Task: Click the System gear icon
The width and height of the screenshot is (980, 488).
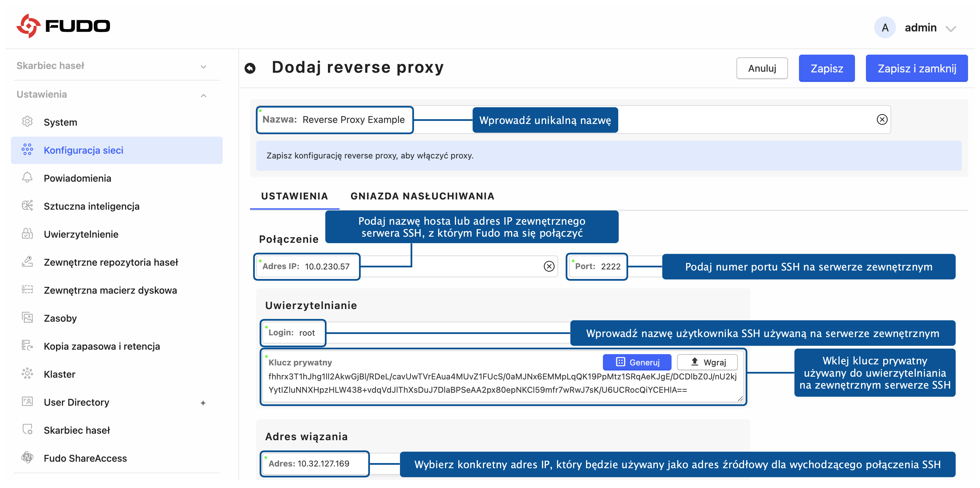Action: pyautogui.click(x=27, y=122)
